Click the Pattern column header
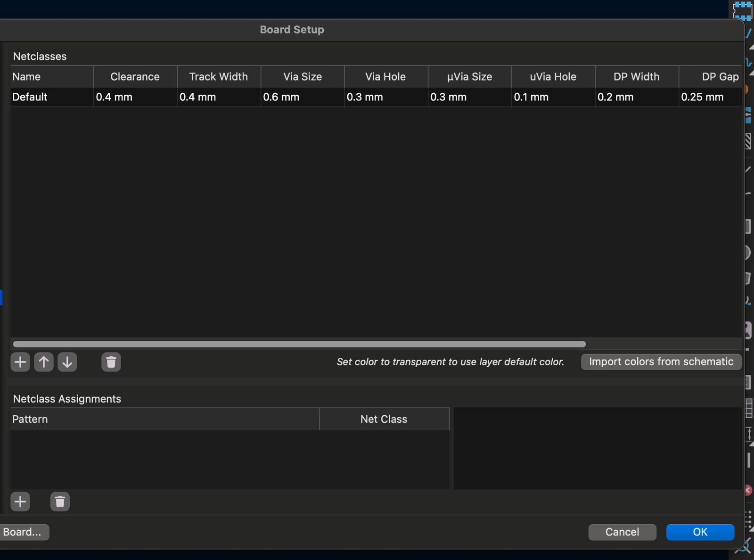 [165, 419]
